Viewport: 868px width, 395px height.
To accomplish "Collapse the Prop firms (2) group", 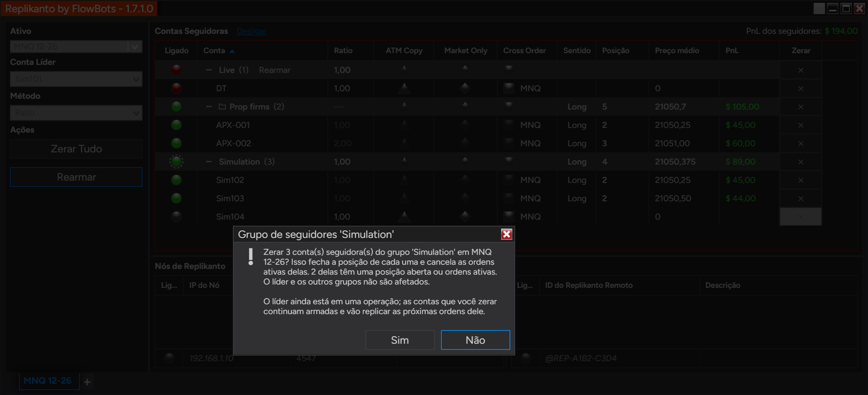I will click(x=209, y=107).
